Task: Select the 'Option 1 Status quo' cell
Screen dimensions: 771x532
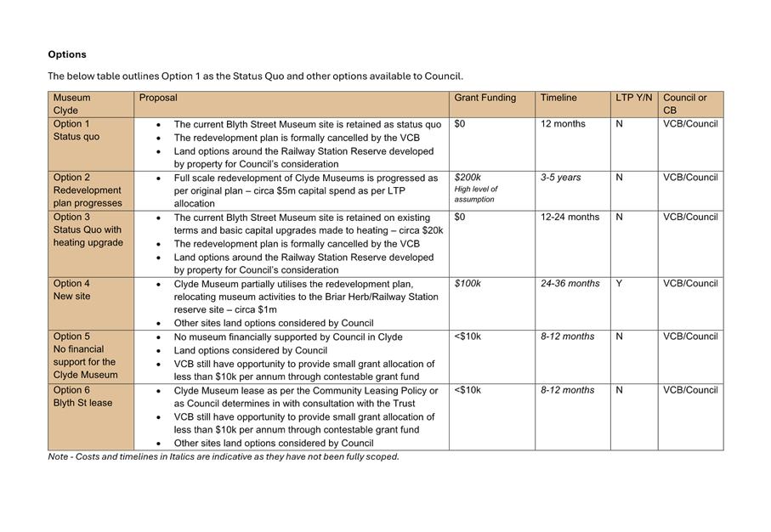Action: [91, 144]
